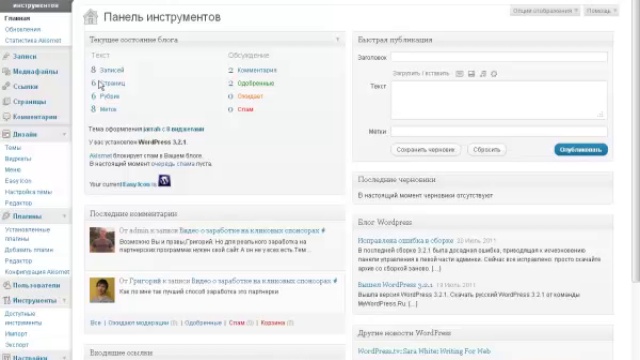Open the Помощь help dropdown
Image resolution: width=640 pixels, height=360 pixels.
point(601,11)
